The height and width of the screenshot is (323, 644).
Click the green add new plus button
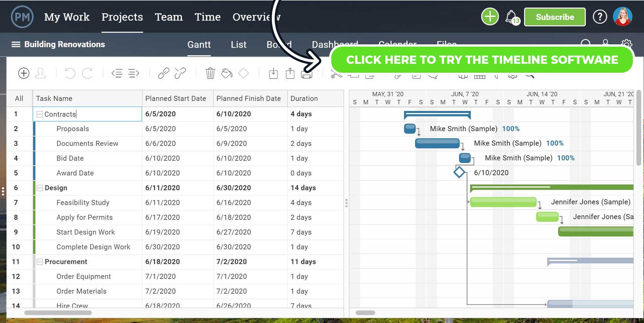pyautogui.click(x=490, y=17)
